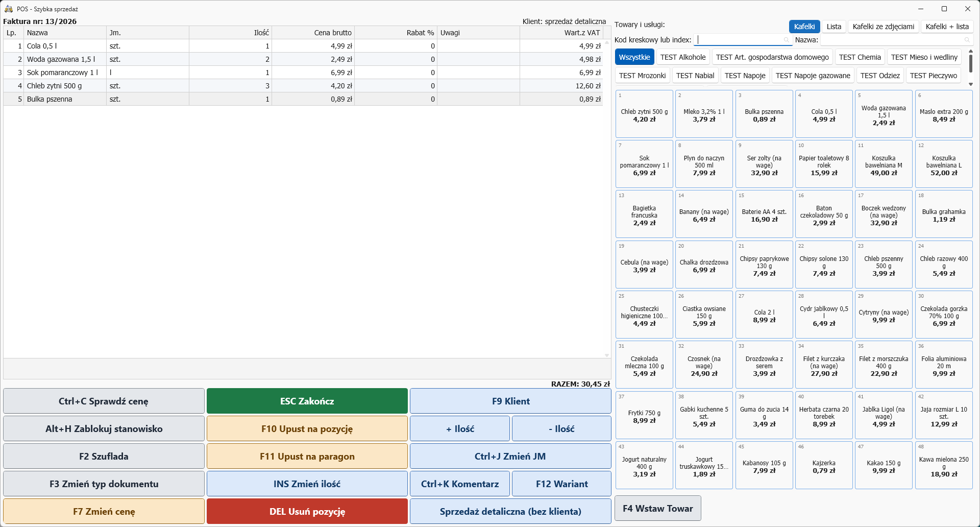Open TEST Mrozonki category
Viewport: 980px width, 527px height.
pos(643,76)
